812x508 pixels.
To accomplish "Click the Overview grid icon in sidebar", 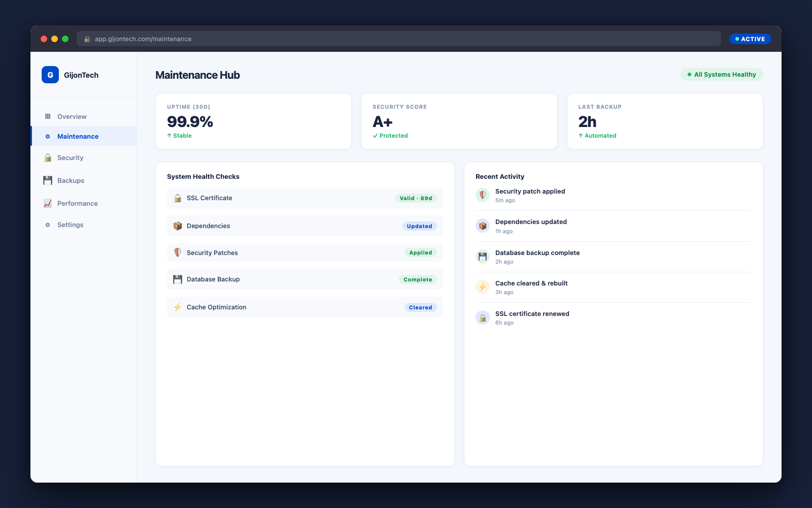I will click(x=48, y=116).
